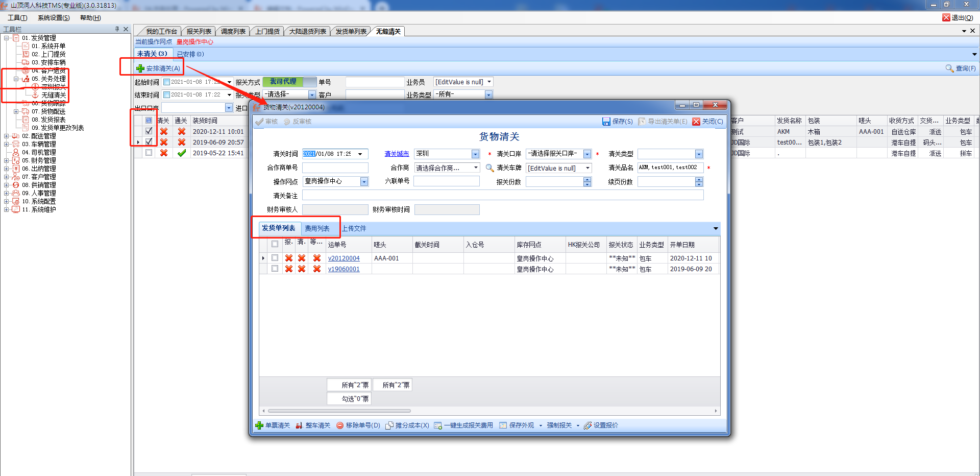Image resolution: width=980 pixels, height=476 pixels.
Task: Open the 报关列表 tab
Action: pyautogui.click(x=199, y=32)
